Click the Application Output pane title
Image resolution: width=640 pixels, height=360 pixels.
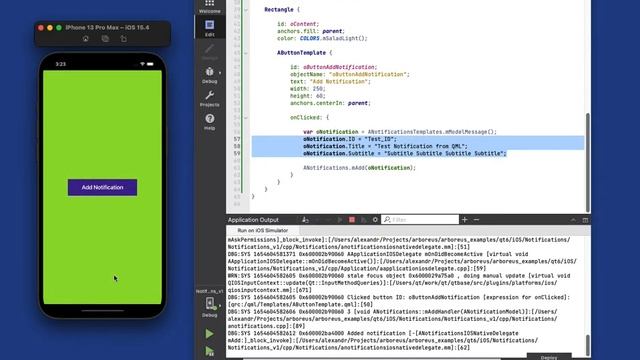(x=253, y=220)
